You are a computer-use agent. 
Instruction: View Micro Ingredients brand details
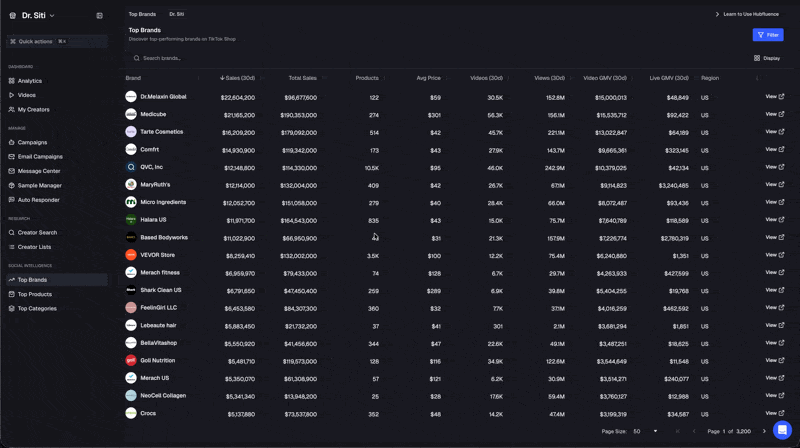(x=774, y=203)
